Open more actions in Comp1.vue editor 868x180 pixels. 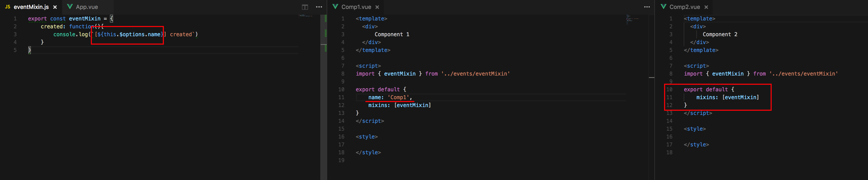[x=647, y=7]
